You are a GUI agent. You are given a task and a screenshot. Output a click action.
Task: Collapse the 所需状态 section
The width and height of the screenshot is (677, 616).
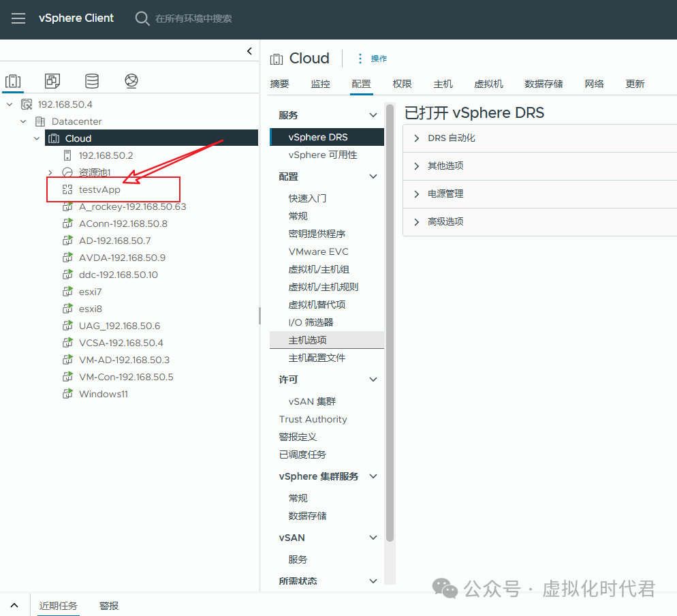tap(373, 581)
